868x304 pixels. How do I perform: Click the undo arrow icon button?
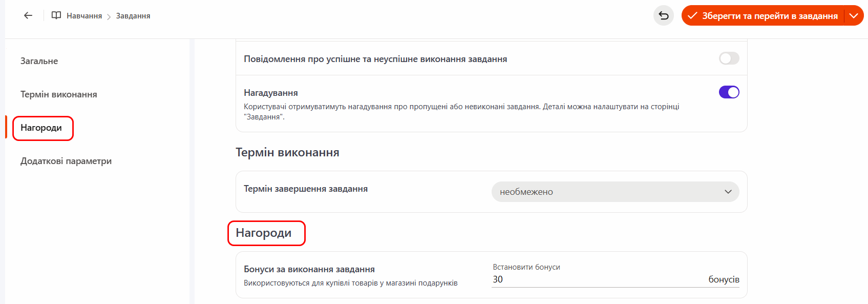(x=664, y=15)
